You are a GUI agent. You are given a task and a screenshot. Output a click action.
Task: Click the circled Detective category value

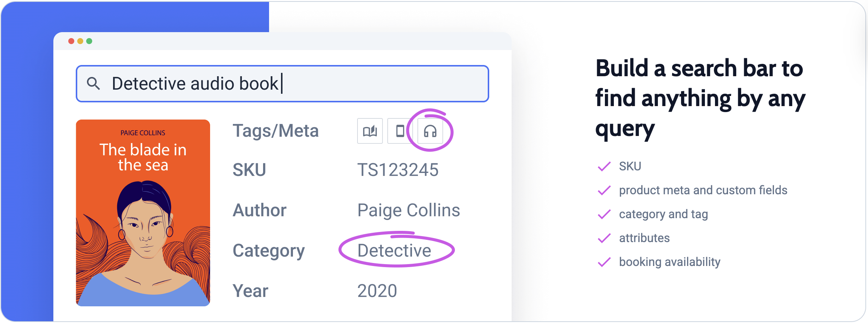coord(394,250)
